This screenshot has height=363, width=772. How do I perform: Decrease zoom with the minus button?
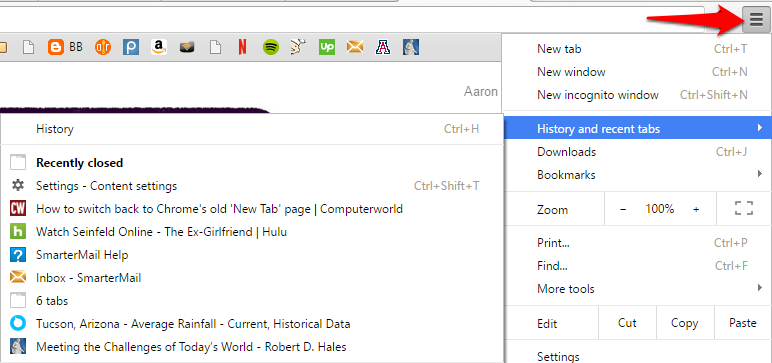click(623, 209)
